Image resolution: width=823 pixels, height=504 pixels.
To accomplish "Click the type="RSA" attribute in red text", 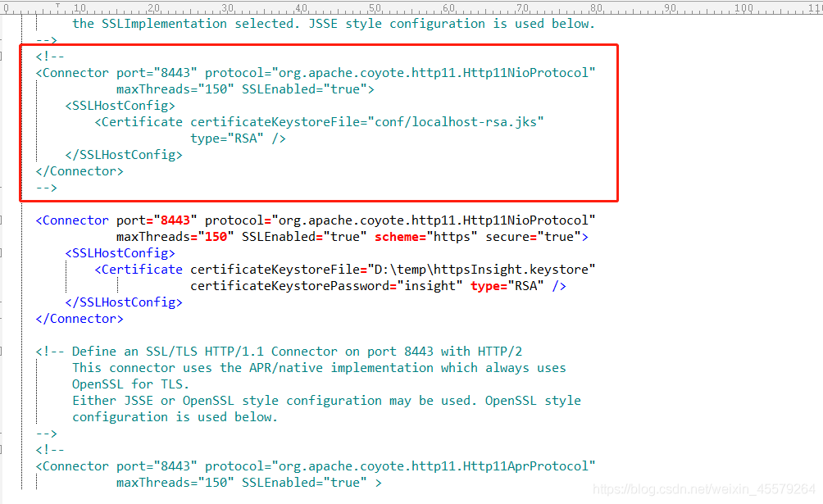I will tap(502, 285).
